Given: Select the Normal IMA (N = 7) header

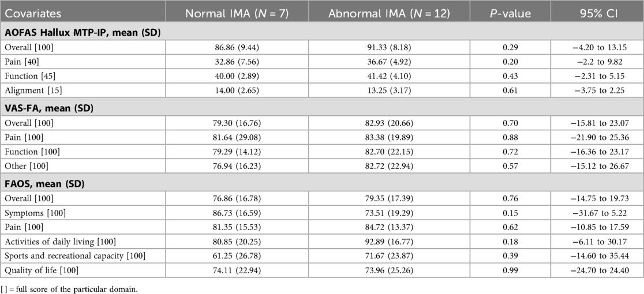Looking at the screenshot, I should coord(238,13).
